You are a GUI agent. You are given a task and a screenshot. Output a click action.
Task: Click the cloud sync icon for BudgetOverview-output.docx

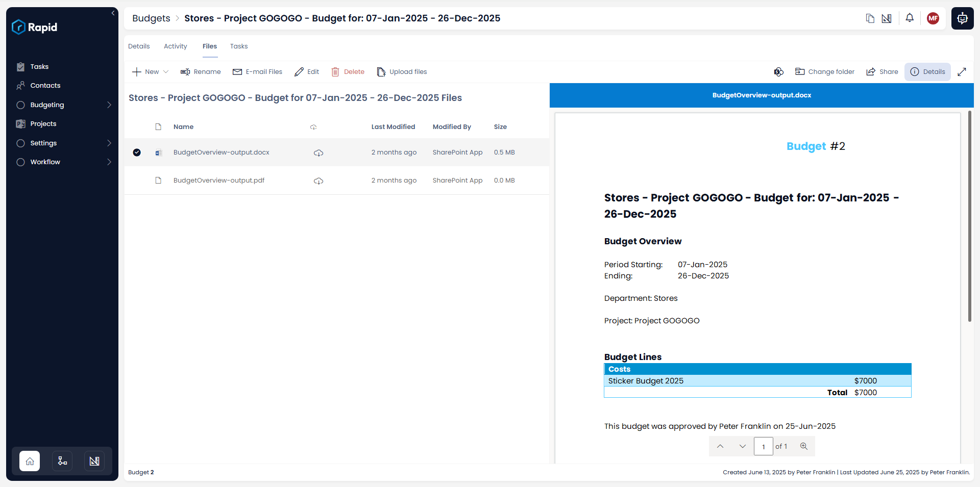click(x=318, y=153)
